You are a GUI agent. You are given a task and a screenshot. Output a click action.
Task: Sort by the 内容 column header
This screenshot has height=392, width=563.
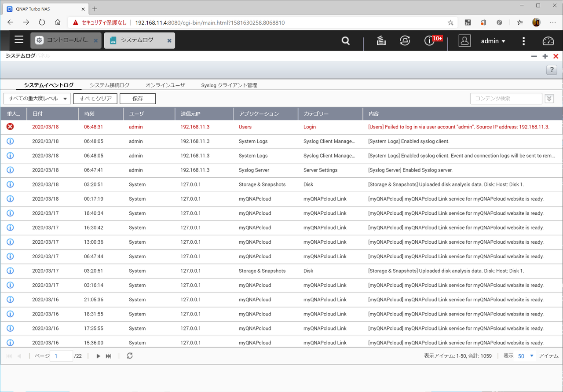click(463, 114)
